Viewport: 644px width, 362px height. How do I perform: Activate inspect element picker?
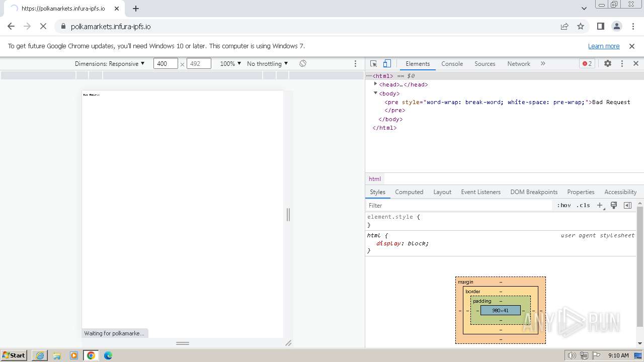coord(373,63)
